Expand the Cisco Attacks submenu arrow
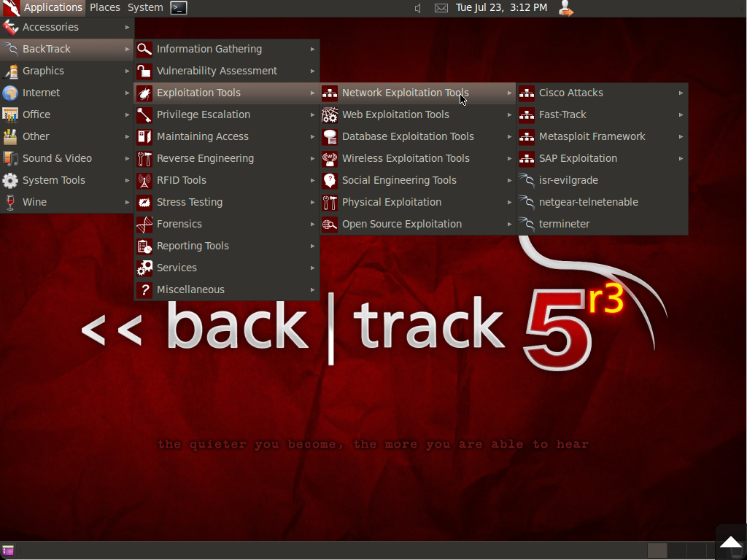Image resolution: width=747 pixels, height=560 pixels. click(681, 93)
